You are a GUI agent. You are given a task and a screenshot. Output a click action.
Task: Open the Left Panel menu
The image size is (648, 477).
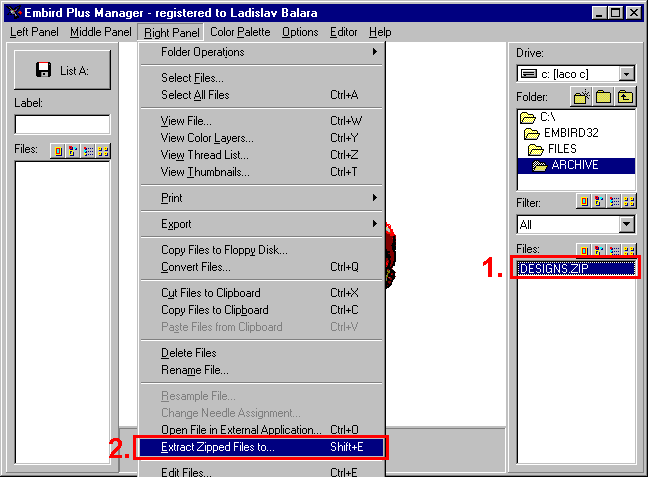(34, 32)
